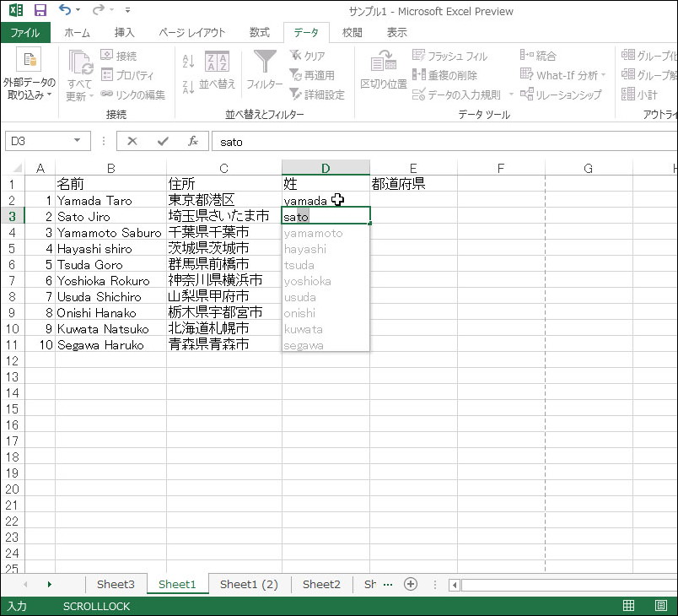
Task: Click cell containing 北海道札幌市
Action: coord(224,328)
